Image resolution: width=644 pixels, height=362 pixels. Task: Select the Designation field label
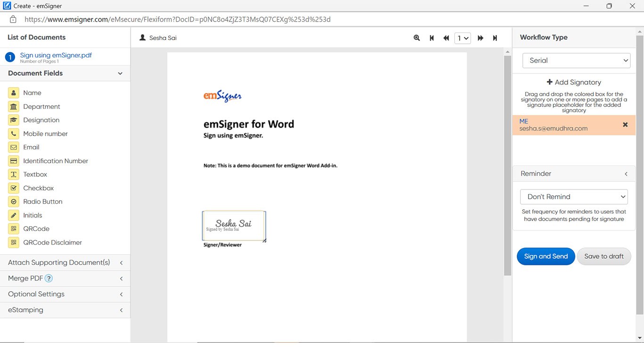[41, 120]
